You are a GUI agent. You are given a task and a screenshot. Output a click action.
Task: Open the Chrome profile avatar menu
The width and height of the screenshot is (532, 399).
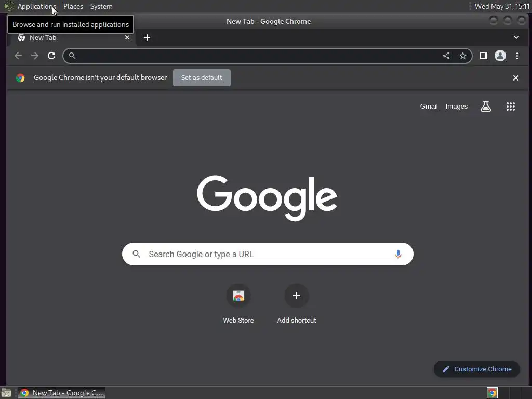tap(500, 56)
